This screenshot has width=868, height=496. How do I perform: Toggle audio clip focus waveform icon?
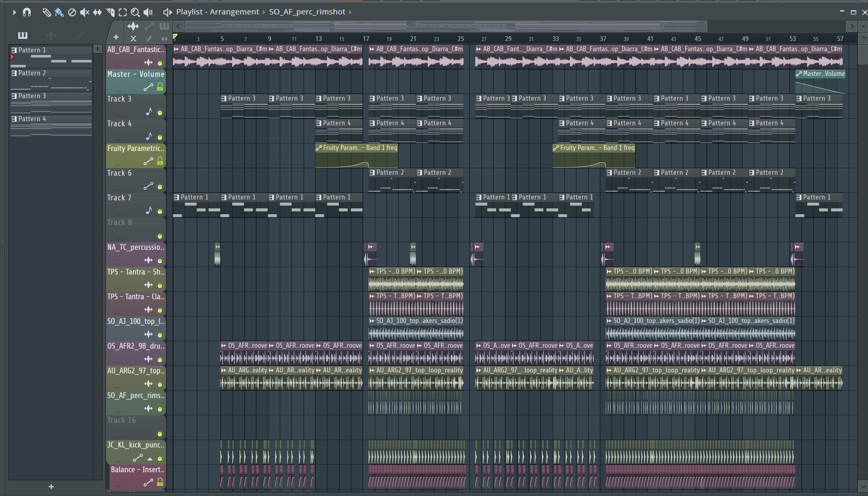click(133, 26)
